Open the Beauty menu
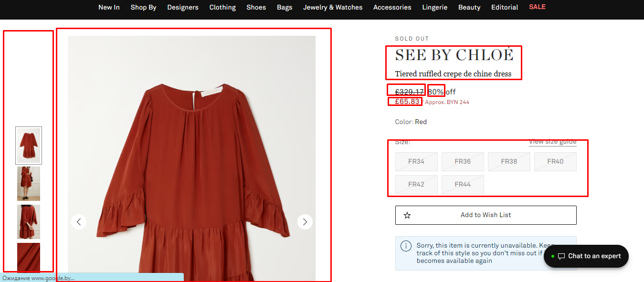Screen dimensions: 644x282 [x=469, y=7]
